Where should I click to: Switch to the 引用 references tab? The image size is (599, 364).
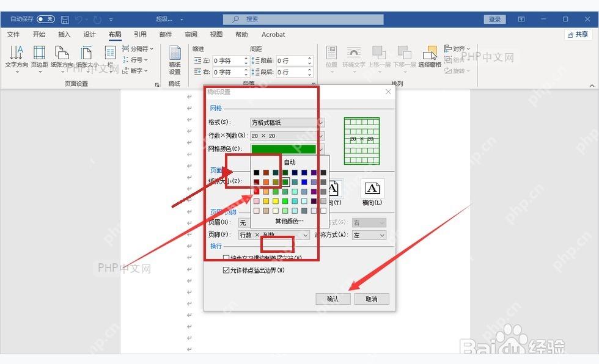tap(140, 34)
